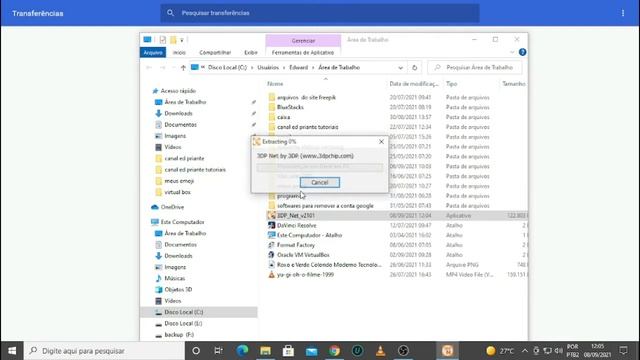This screenshot has width=640, height=360.
Task: Open Mail app from taskbar
Action: (x=311, y=351)
